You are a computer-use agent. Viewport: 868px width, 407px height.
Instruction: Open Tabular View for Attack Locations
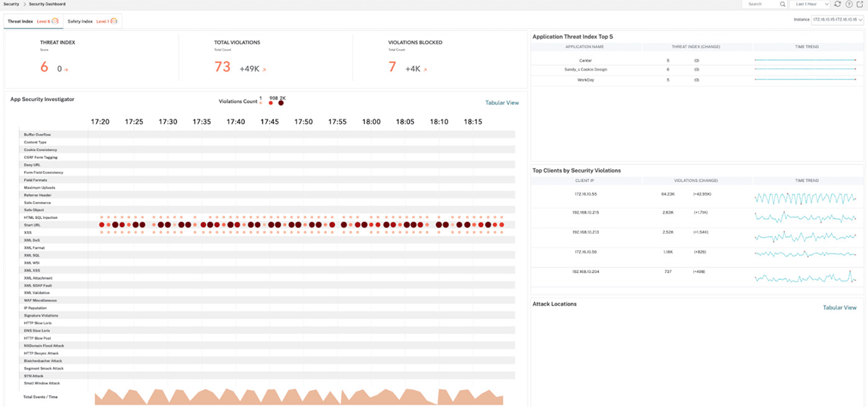pos(839,308)
